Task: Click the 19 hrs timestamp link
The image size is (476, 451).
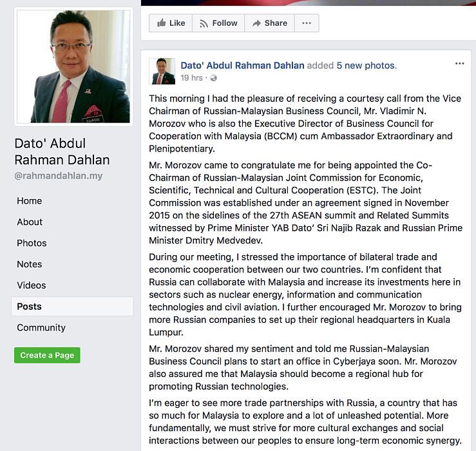Action: tap(191, 78)
